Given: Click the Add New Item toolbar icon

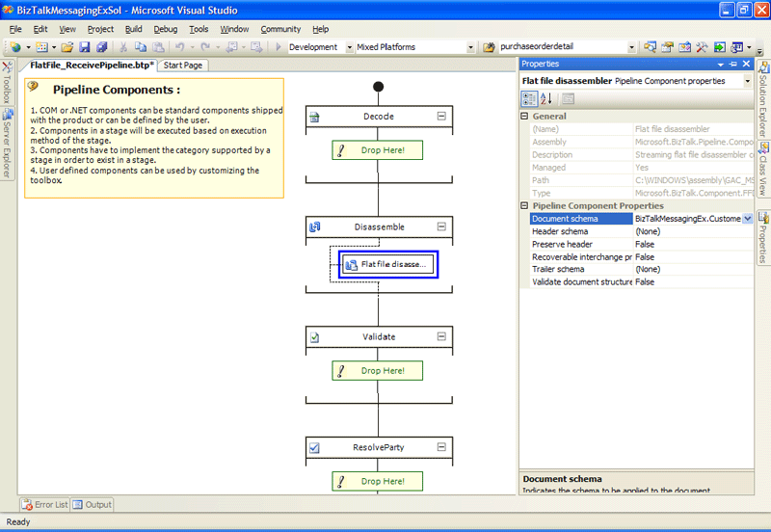Looking at the screenshot, I should (x=42, y=47).
